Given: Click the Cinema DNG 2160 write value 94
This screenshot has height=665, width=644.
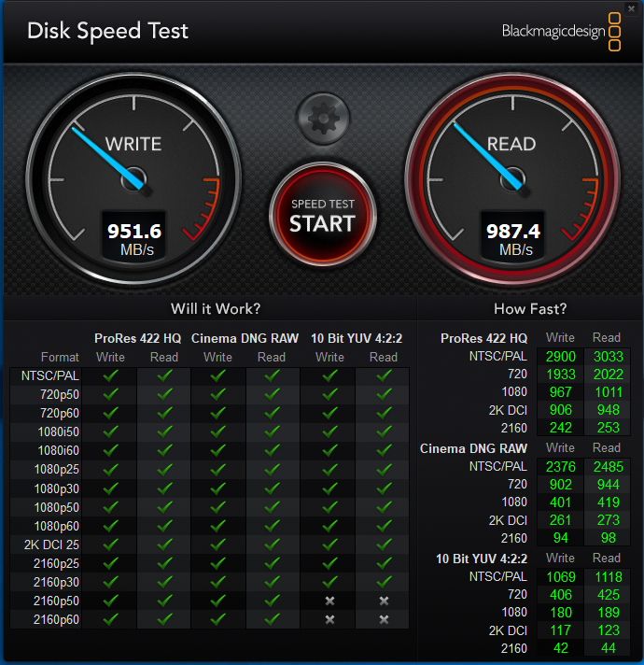Looking at the screenshot, I should point(561,538).
